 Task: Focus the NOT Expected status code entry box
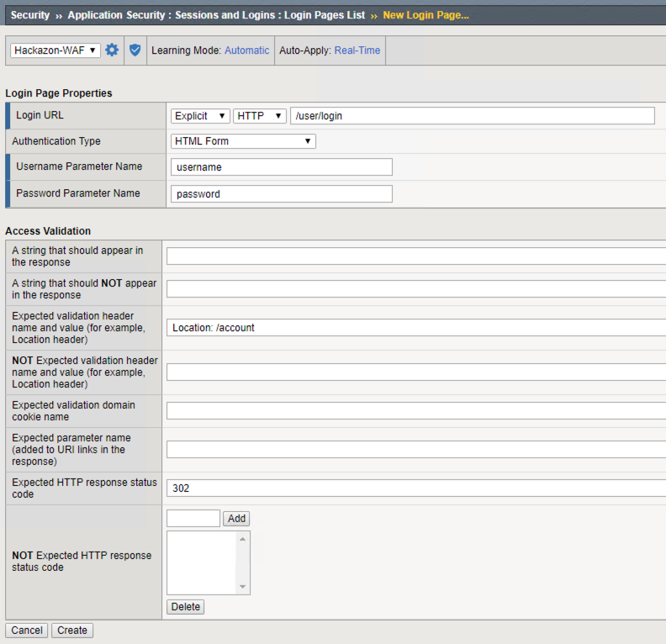click(193, 519)
